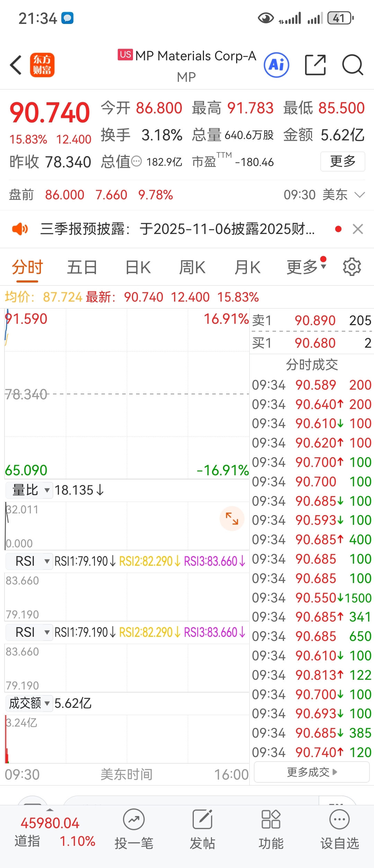Open the AI assistant icon

[276, 65]
